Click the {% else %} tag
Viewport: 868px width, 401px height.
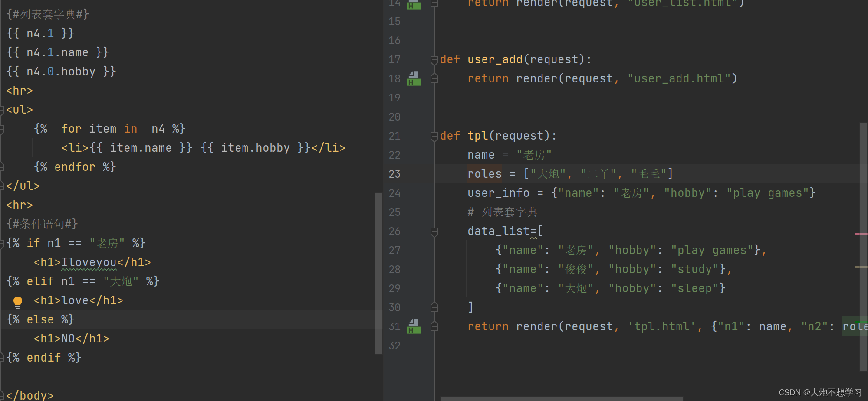[40, 320]
